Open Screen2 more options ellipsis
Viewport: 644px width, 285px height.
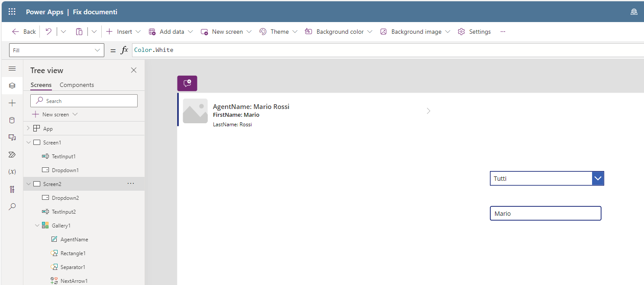(x=131, y=184)
